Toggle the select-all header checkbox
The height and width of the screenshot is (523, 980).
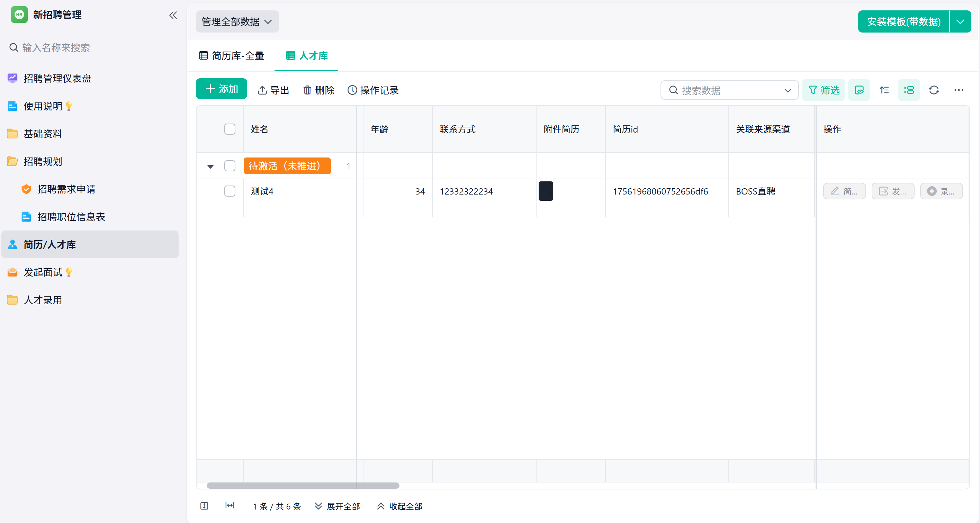(230, 129)
